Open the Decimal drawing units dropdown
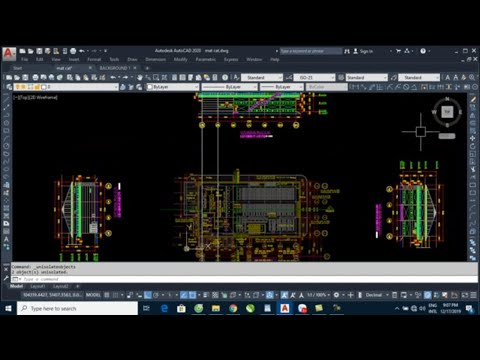Image resolution: width=480 pixels, height=360 pixels. click(377, 295)
